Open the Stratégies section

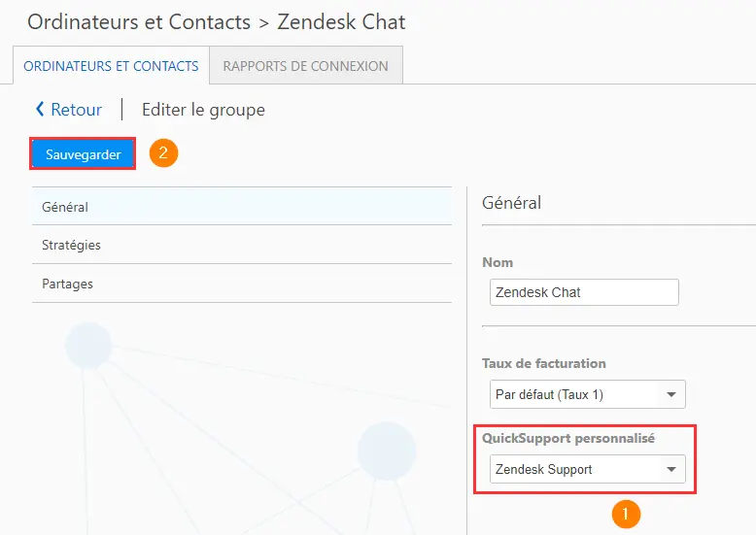coord(242,245)
